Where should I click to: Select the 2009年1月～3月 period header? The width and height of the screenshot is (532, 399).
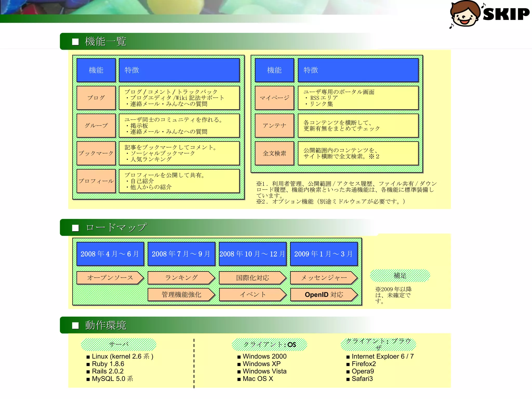click(324, 254)
